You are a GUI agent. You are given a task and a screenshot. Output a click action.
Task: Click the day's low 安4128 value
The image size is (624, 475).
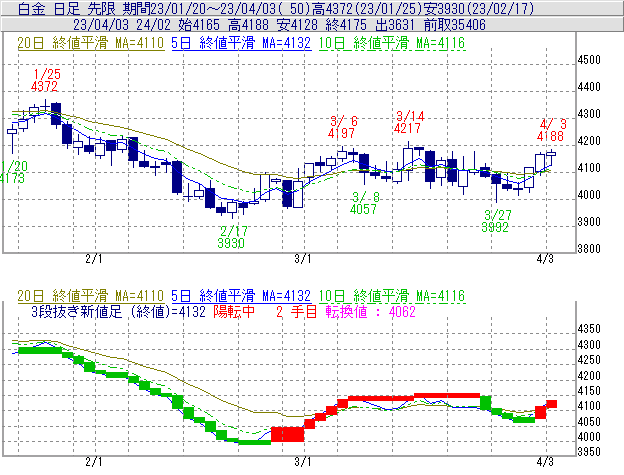[x=297, y=25]
